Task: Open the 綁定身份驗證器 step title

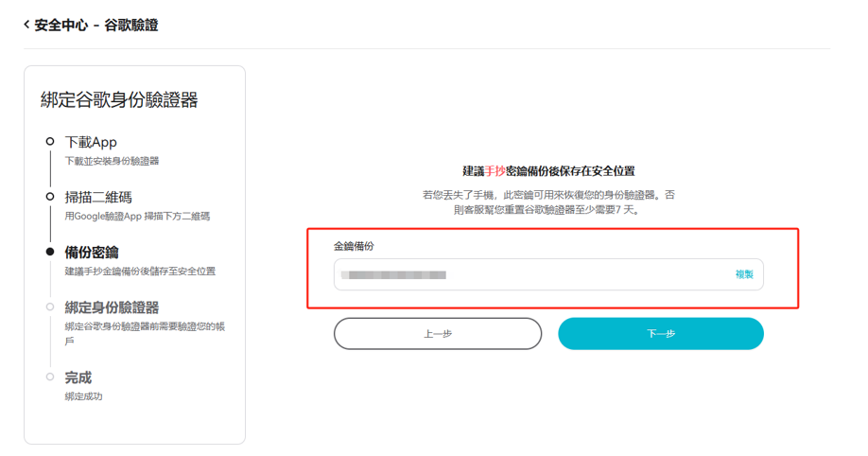Action: point(112,307)
